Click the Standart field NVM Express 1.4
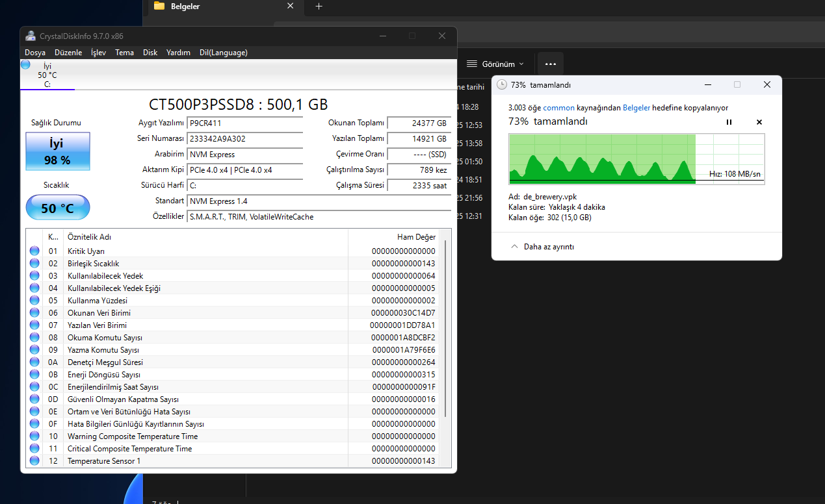 [319, 201]
